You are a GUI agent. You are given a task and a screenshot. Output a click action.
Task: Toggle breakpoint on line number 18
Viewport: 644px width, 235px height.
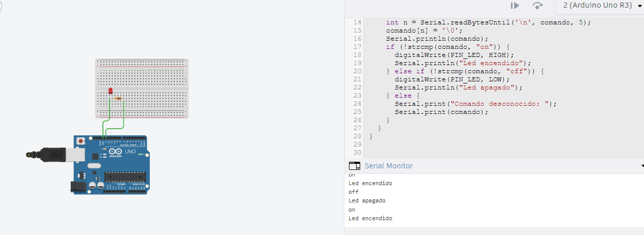pyautogui.click(x=357, y=55)
